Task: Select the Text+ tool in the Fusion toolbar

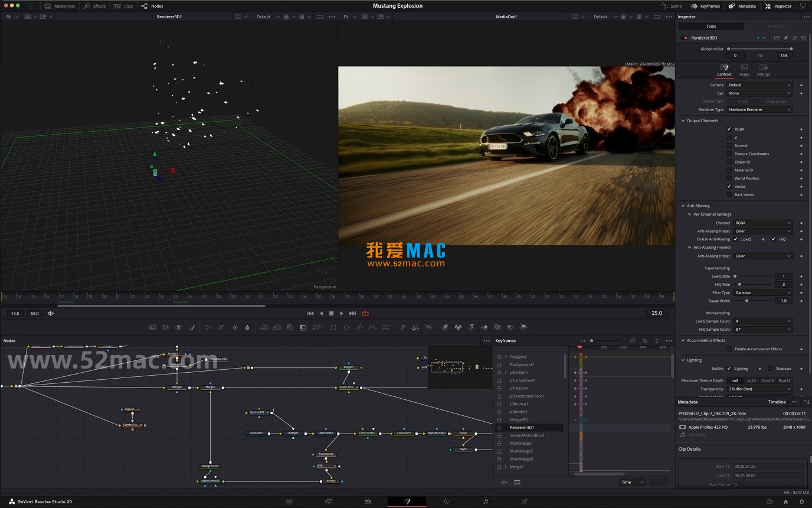Action: (178, 327)
